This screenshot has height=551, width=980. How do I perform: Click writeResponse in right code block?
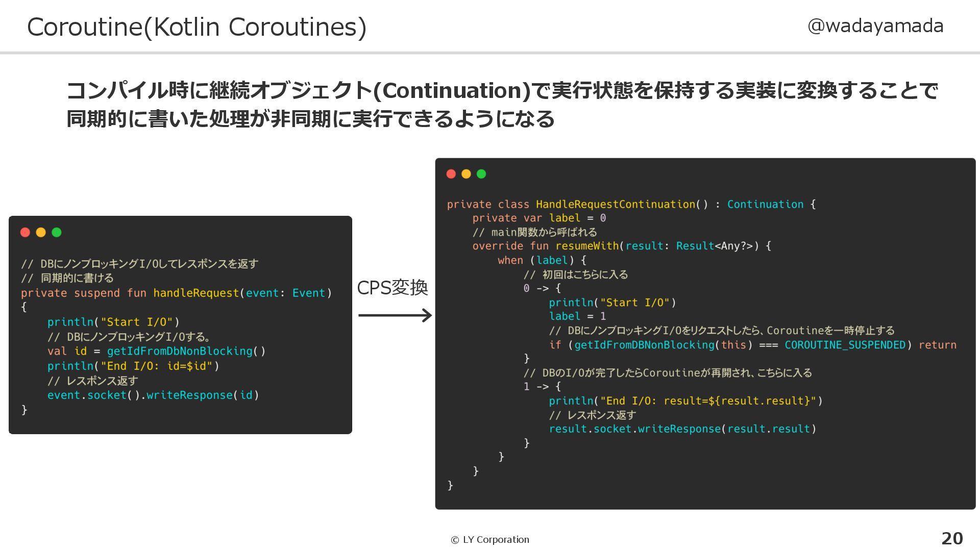click(679, 429)
